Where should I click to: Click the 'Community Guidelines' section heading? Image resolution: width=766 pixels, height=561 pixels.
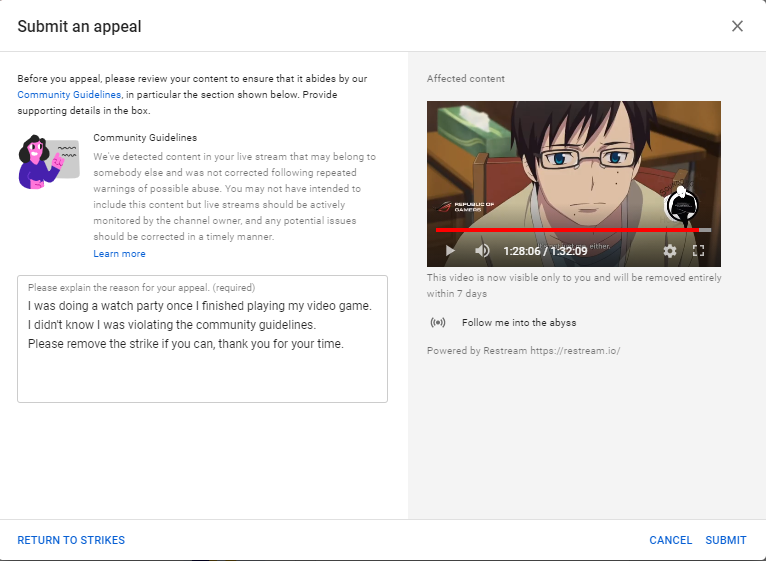tap(145, 138)
